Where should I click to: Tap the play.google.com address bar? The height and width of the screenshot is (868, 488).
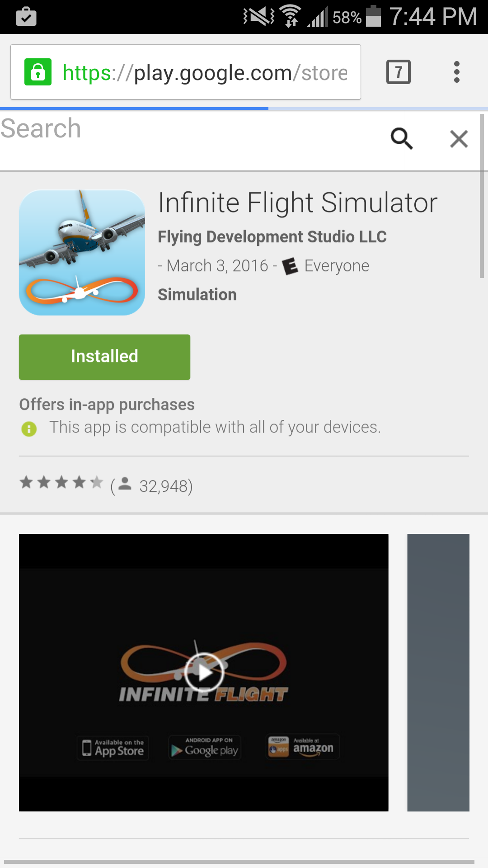(186, 72)
